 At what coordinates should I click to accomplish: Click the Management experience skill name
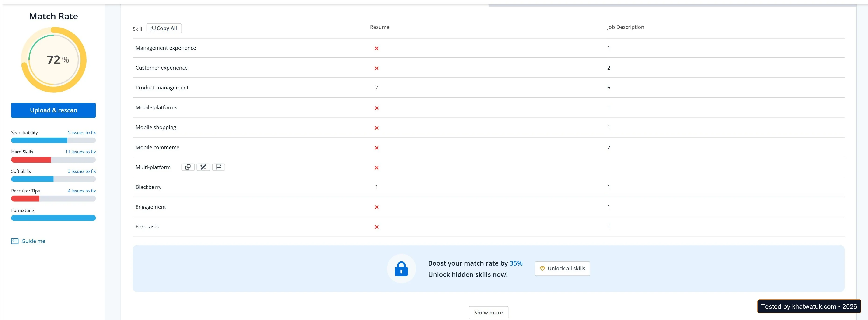click(165, 48)
